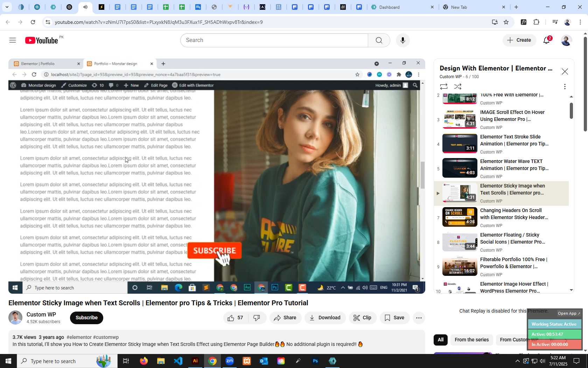588x368 pixels.
Task: Open Chrome three-dot menu
Action: tap(580, 22)
